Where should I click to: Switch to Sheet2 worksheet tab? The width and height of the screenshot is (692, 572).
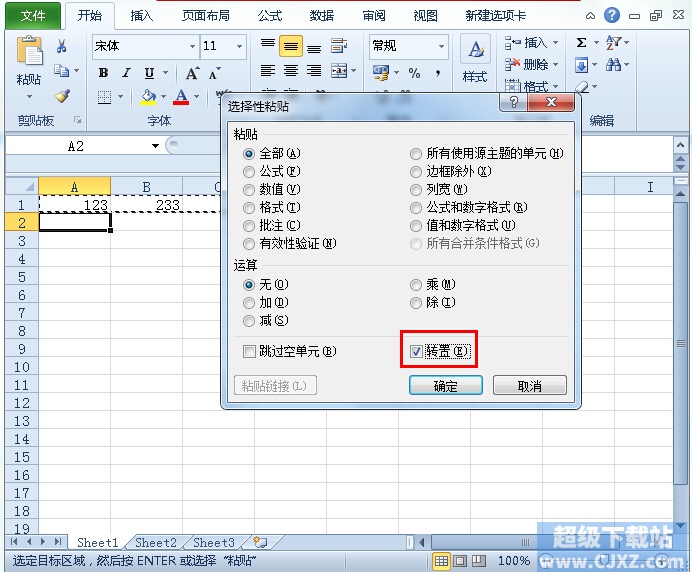[156, 542]
